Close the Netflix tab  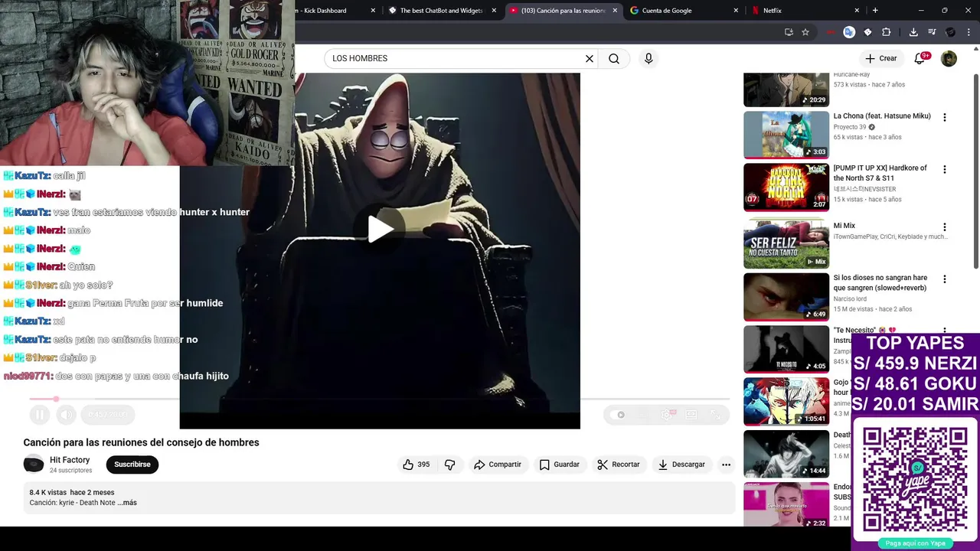[857, 11]
